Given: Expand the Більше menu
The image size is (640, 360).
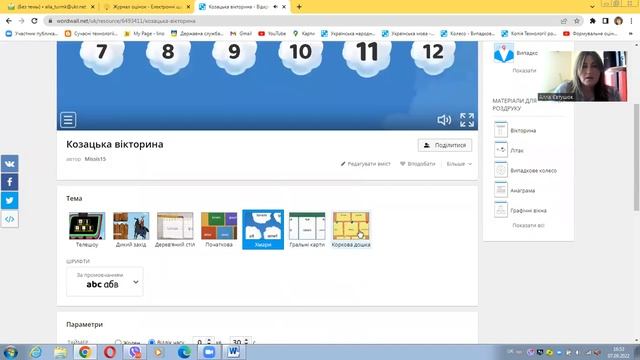Looking at the screenshot, I should click(x=459, y=164).
